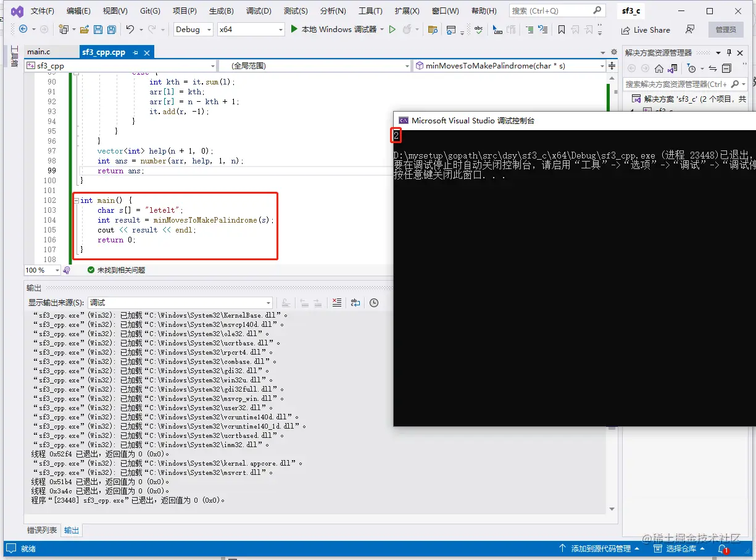
Task: Click the code cleanup brush icon
Action: [x=67, y=270]
